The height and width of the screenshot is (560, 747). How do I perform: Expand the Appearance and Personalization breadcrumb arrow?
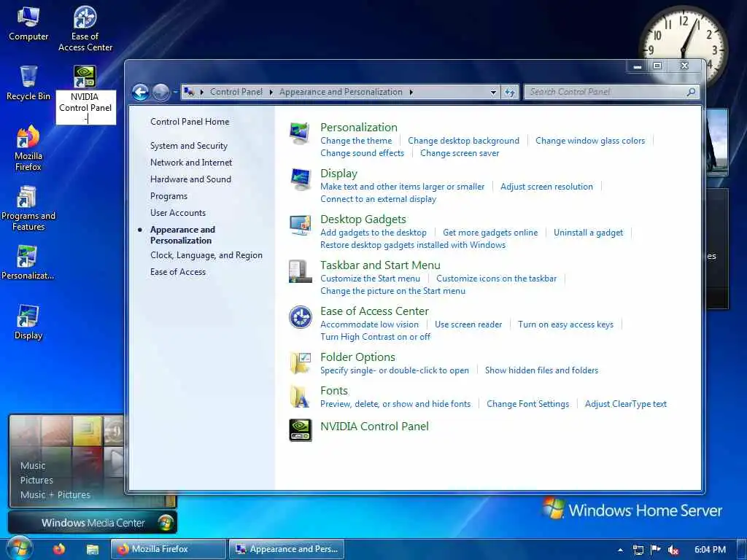click(411, 92)
